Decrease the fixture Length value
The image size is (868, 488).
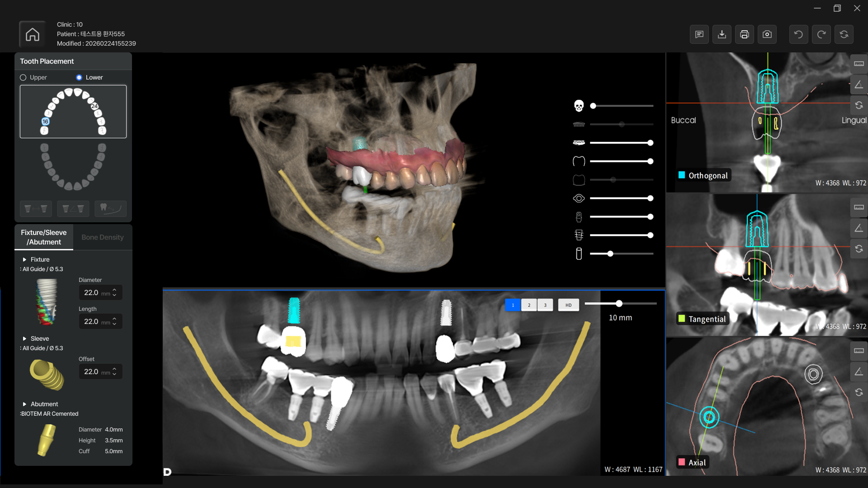point(114,324)
